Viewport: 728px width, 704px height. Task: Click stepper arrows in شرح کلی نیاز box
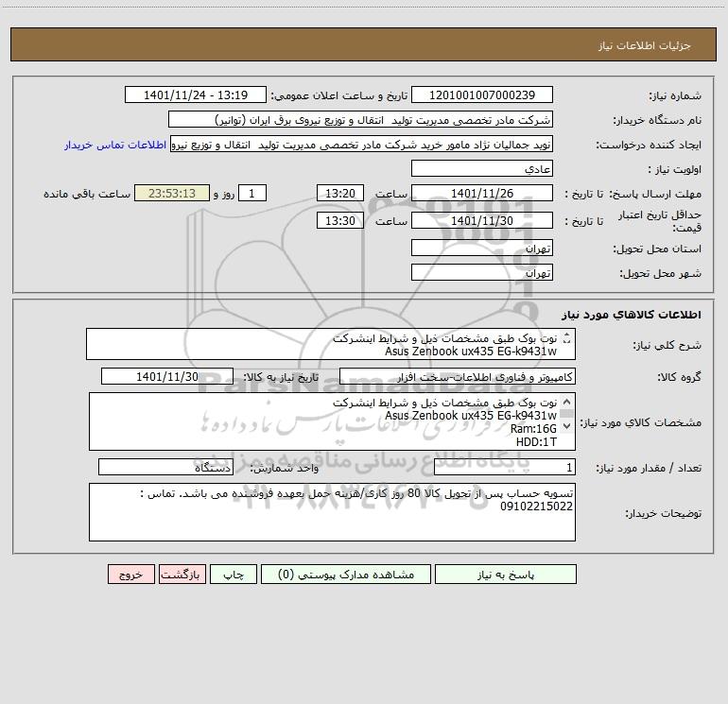point(566,338)
